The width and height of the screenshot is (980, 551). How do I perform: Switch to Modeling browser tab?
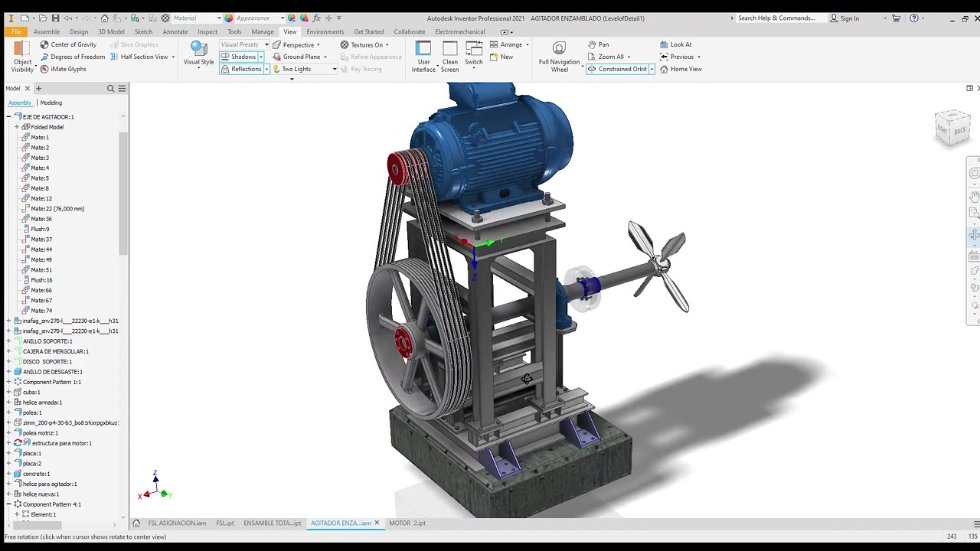[51, 103]
